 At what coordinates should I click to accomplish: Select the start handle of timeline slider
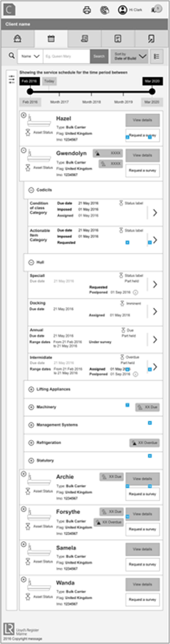pos(30,92)
